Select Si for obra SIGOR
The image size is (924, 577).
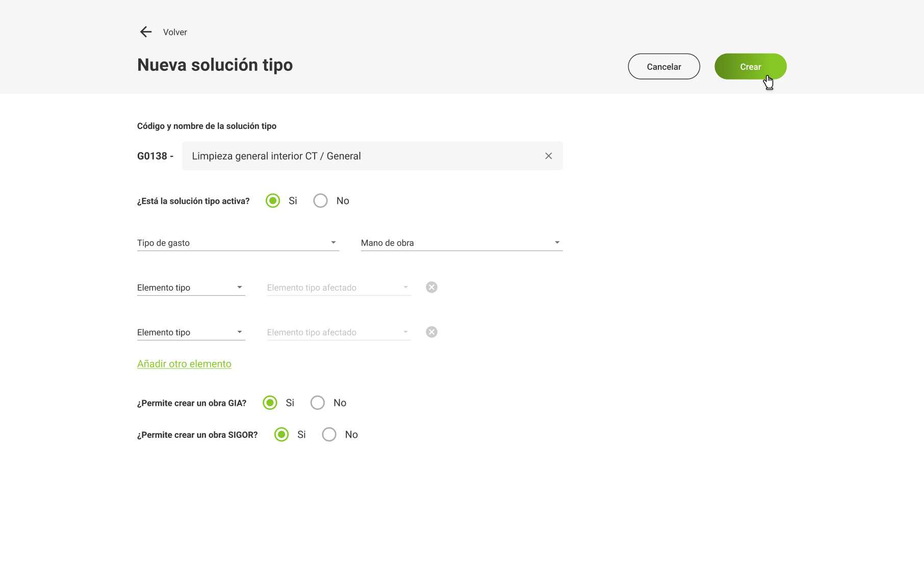(x=281, y=434)
